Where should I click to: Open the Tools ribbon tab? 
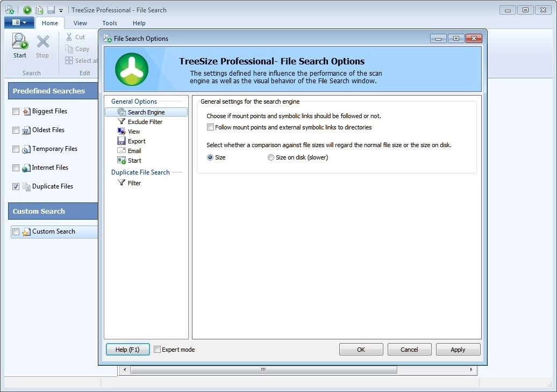(110, 23)
